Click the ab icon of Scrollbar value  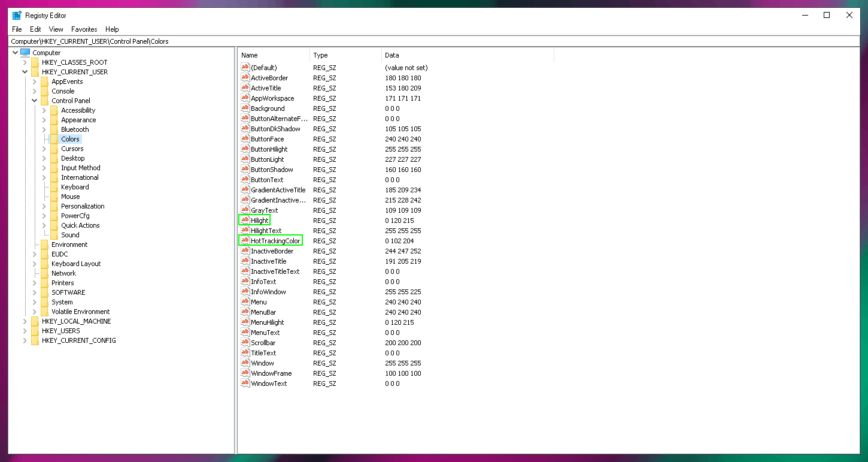[x=245, y=343]
